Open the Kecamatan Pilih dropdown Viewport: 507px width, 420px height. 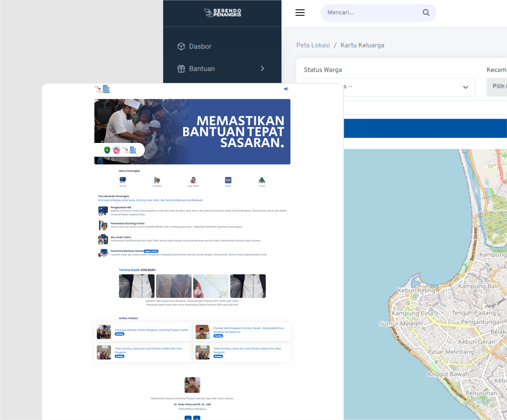(x=497, y=87)
